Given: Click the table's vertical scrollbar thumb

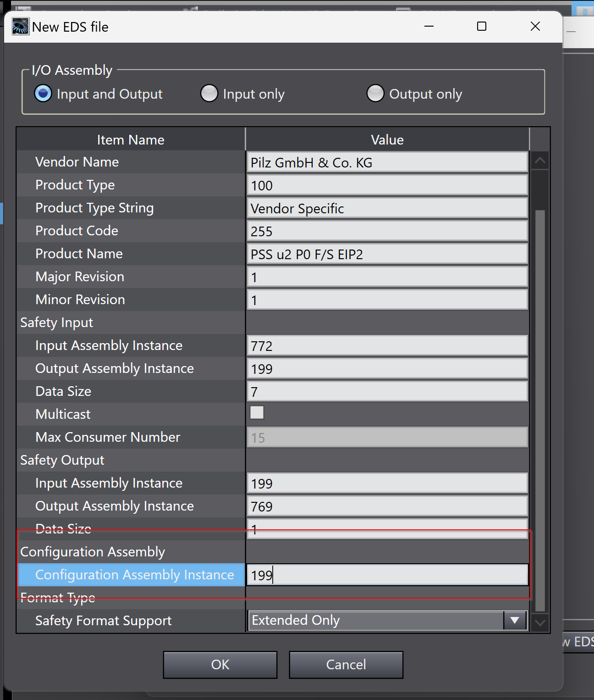Looking at the screenshot, I should coord(540,411).
